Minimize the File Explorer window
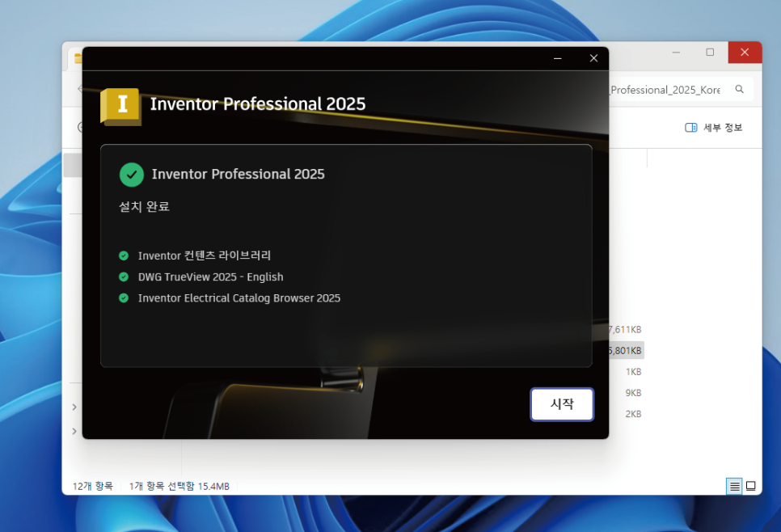The width and height of the screenshot is (781, 532). click(x=676, y=53)
